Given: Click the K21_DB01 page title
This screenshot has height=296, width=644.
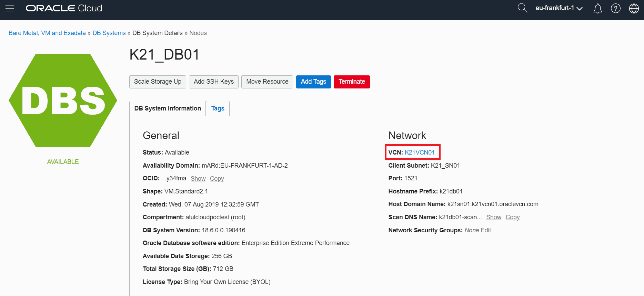Looking at the screenshot, I should pos(164,55).
